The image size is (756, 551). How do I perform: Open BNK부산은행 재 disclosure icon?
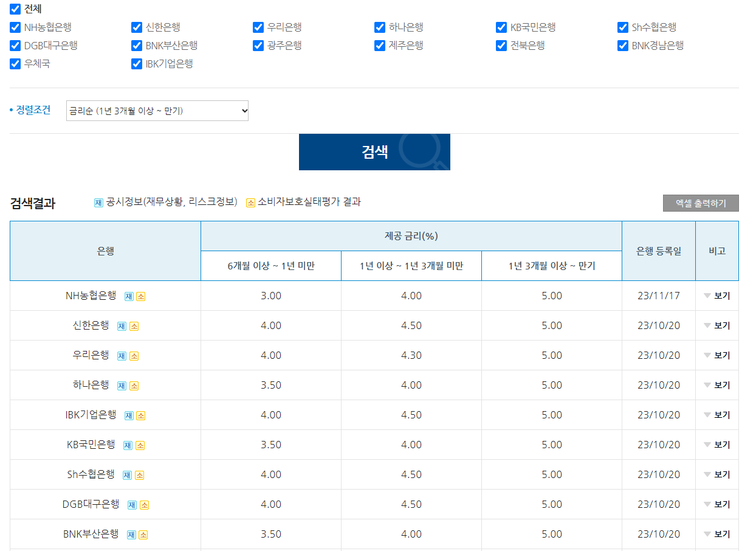point(131,535)
